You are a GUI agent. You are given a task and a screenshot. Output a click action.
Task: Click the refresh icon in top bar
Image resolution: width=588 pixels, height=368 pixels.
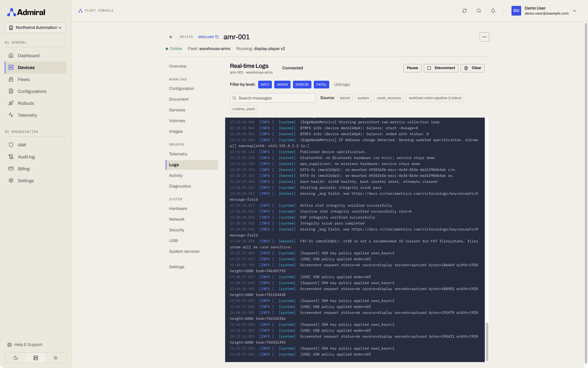coord(465,11)
